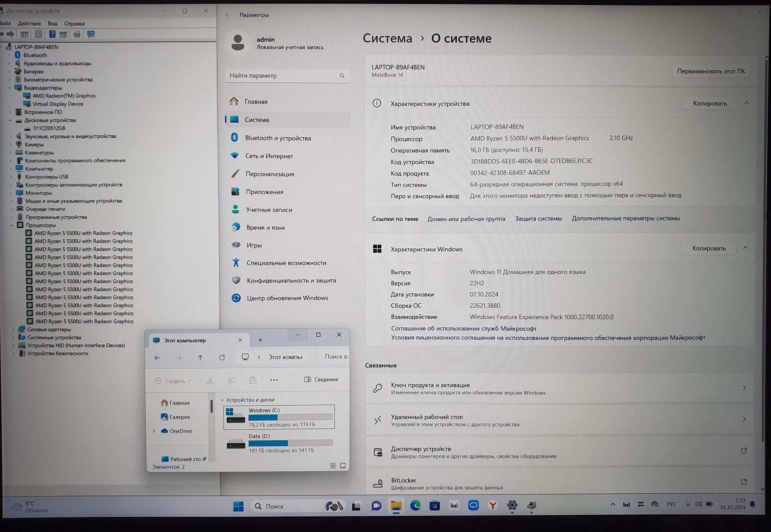Click the up-arrow navigation icon in Explorer
The width and height of the screenshot is (771, 532).
[x=200, y=357]
